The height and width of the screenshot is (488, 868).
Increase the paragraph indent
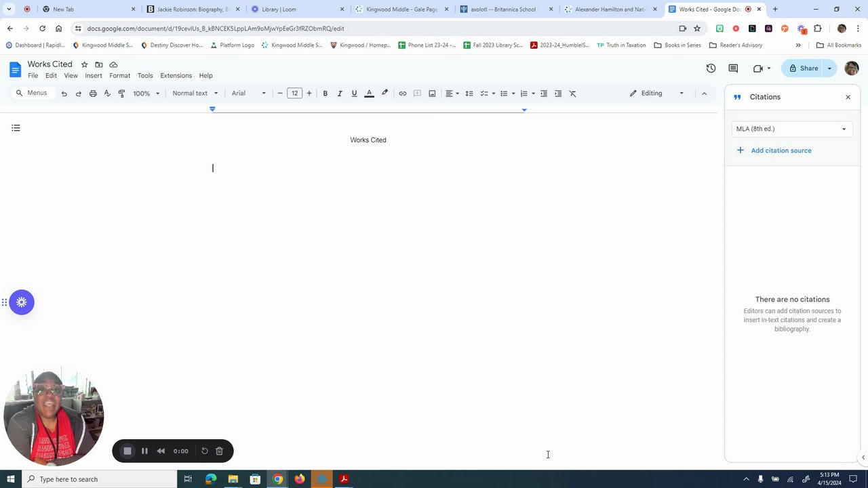pos(558,94)
